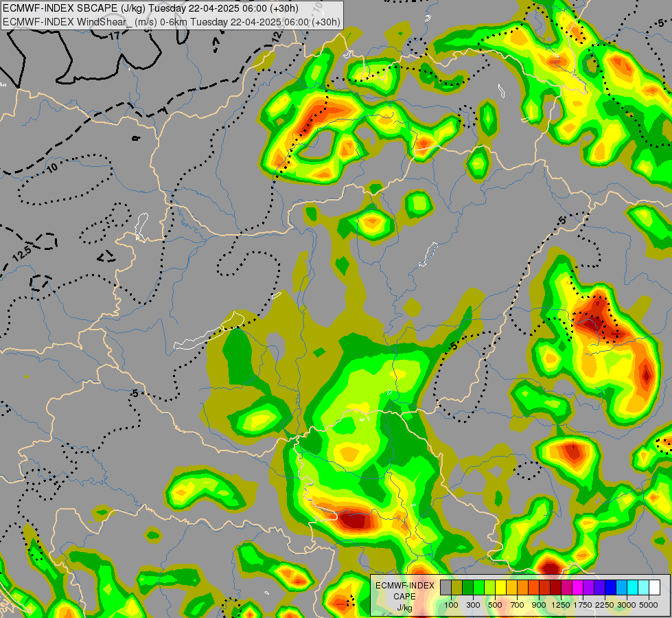
Task: Pick the pure blue legend swatch
Action: point(610,587)
